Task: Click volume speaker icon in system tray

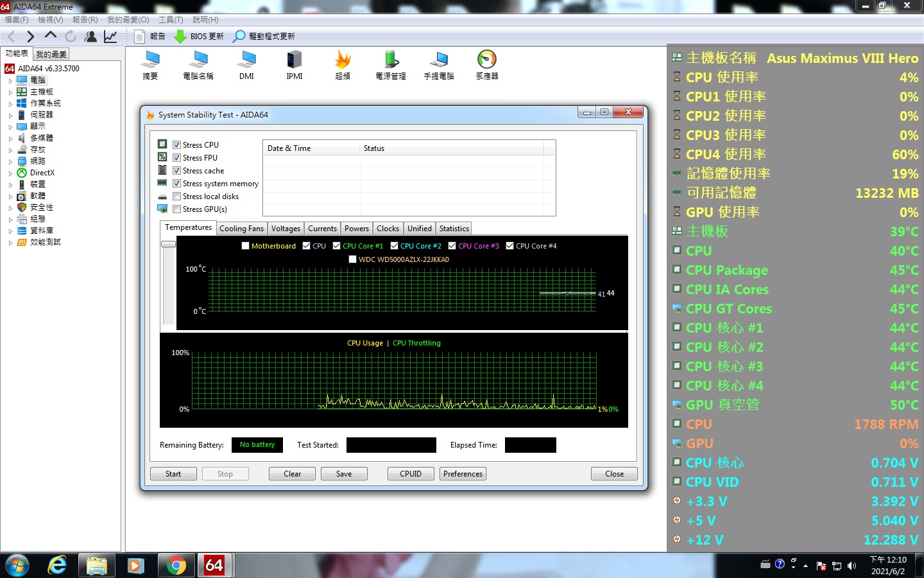Action: tap(852, 566)
